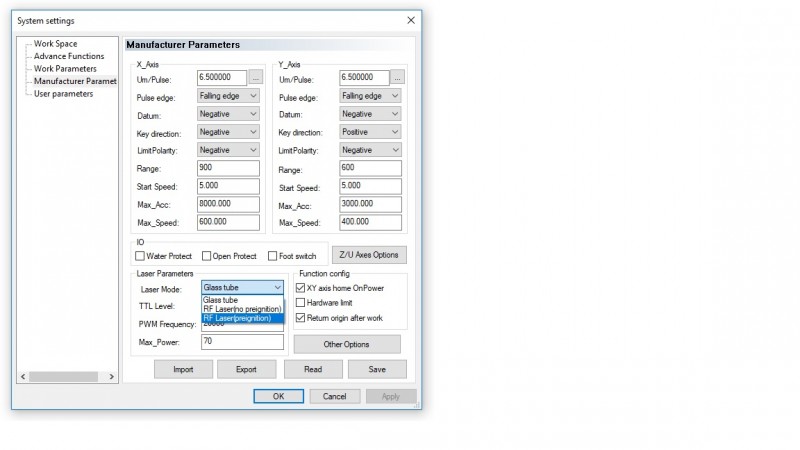800x450 pixels.
Task: Open User parameters in the sidebar
Action: 63,94
